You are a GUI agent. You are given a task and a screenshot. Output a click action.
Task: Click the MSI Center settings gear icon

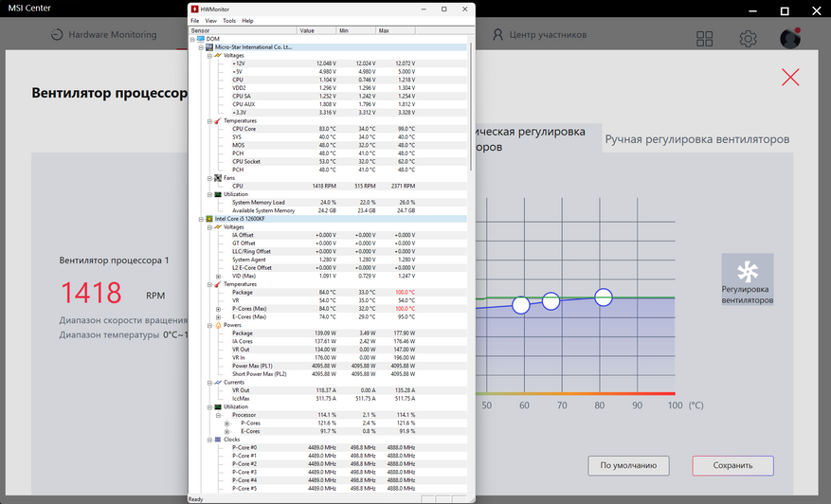click(748, 38)
